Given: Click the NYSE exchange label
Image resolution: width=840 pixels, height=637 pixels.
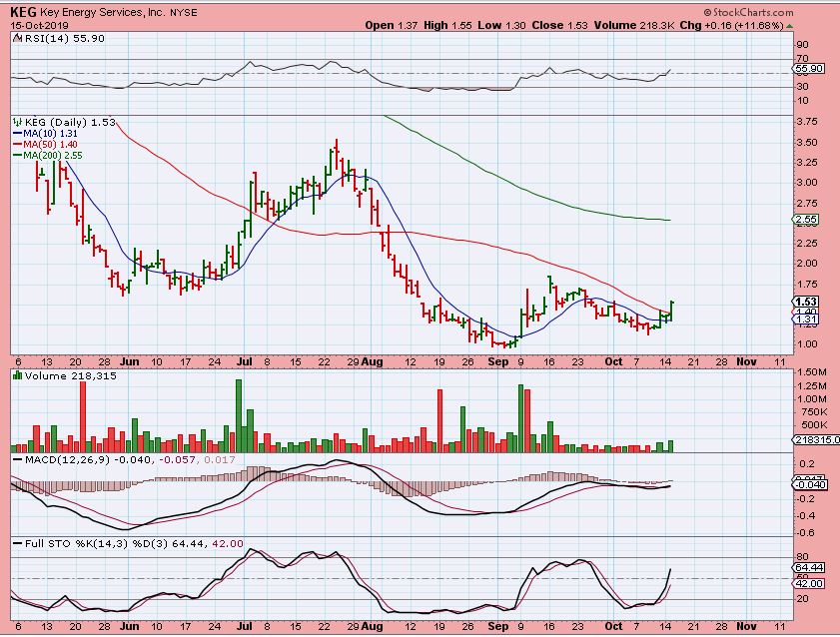Looking at the screenshot, I should (x=183, y=12).
